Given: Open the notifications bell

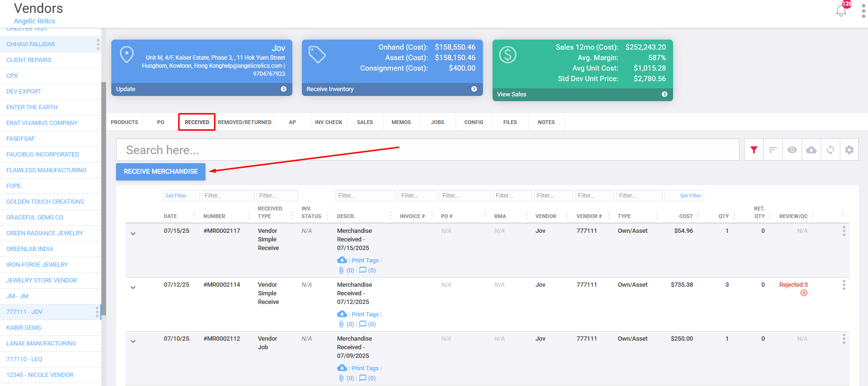Looking at the screenshot, I should click(841, 10).
